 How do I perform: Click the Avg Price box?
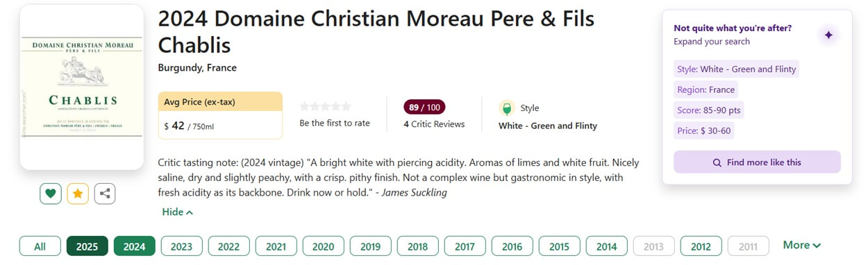click(220, 115)
